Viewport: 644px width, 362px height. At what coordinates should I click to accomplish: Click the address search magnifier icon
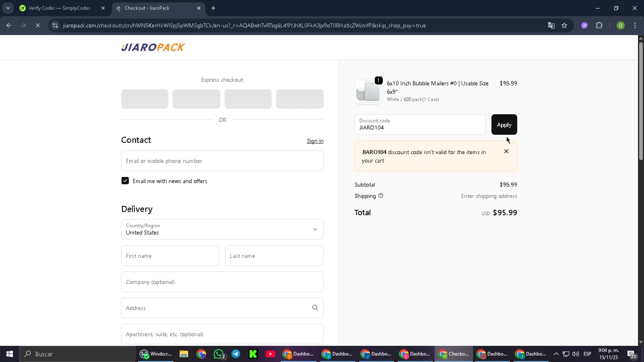click(315, 308)
